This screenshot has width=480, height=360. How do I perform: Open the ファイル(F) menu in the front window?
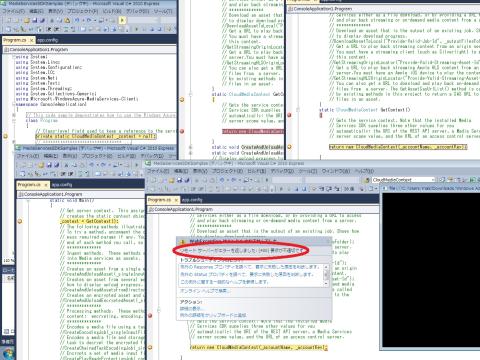(x=157, y=171)
